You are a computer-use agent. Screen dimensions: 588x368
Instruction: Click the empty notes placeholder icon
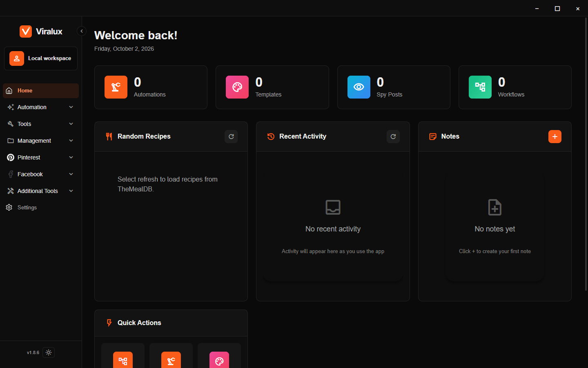point(495,207)
